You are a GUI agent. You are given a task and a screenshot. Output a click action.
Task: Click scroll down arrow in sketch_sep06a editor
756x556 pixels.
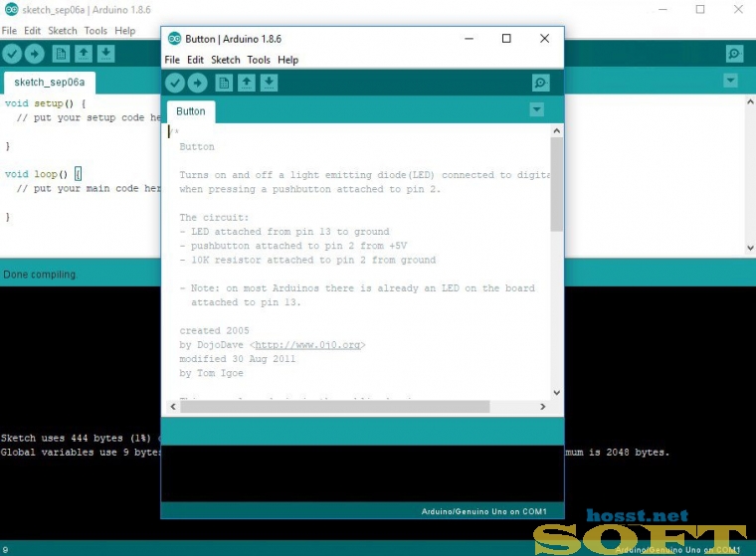(x=750, y=248)
